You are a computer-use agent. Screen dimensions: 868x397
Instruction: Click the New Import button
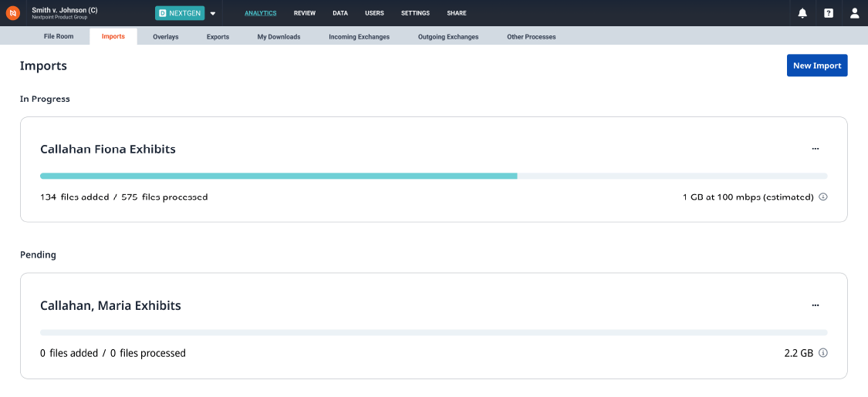[x=817, y=66]
